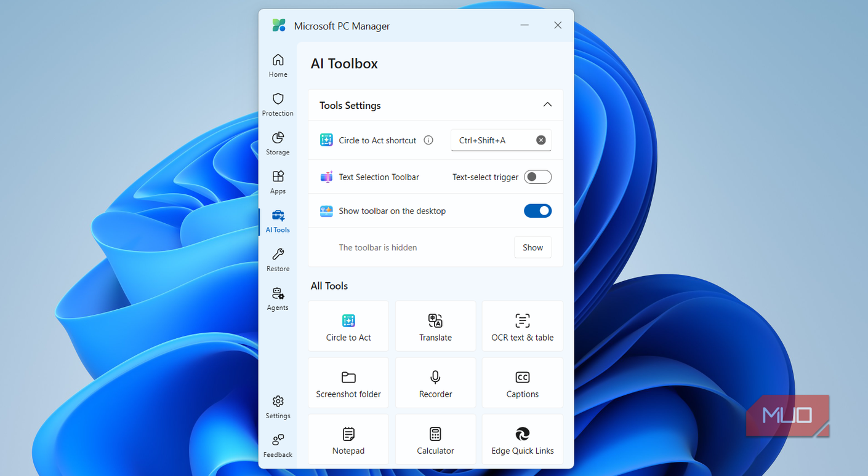The image size is (868, 476).
Task: Open the Home section in sidebar
Action: pos(278,66)
